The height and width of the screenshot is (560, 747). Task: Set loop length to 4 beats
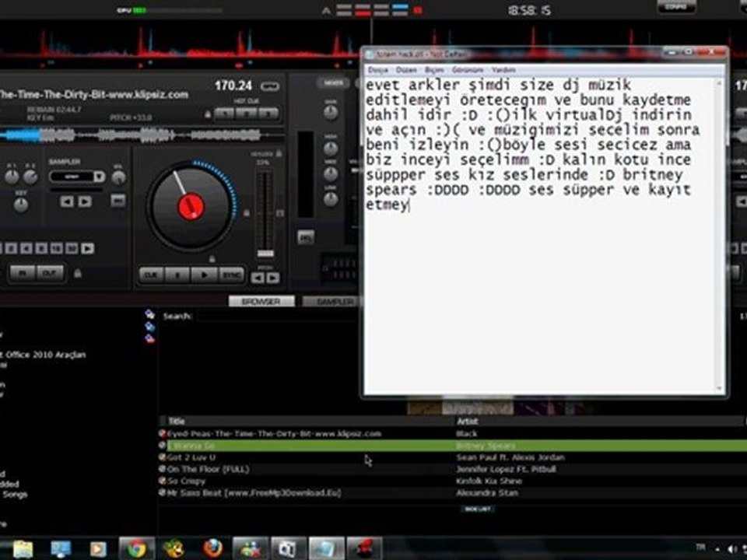tap(26, 248)
